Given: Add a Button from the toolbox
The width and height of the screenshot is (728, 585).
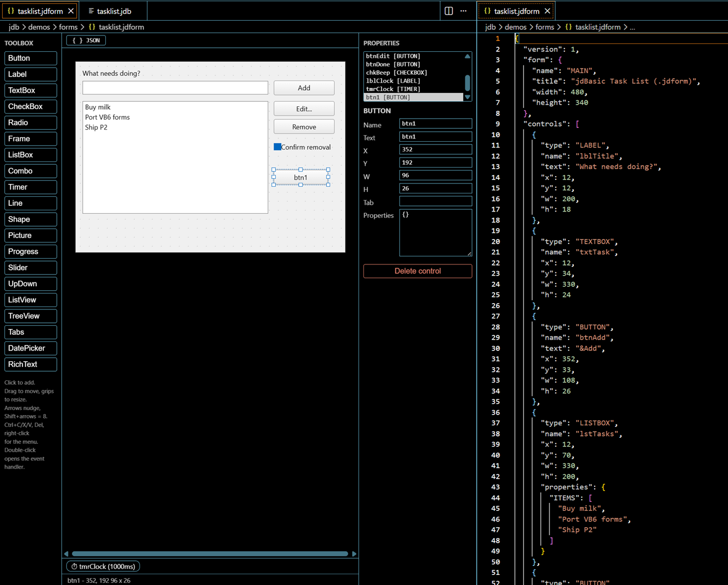Looking at the screenshot, I should click(x=30, y=58).
